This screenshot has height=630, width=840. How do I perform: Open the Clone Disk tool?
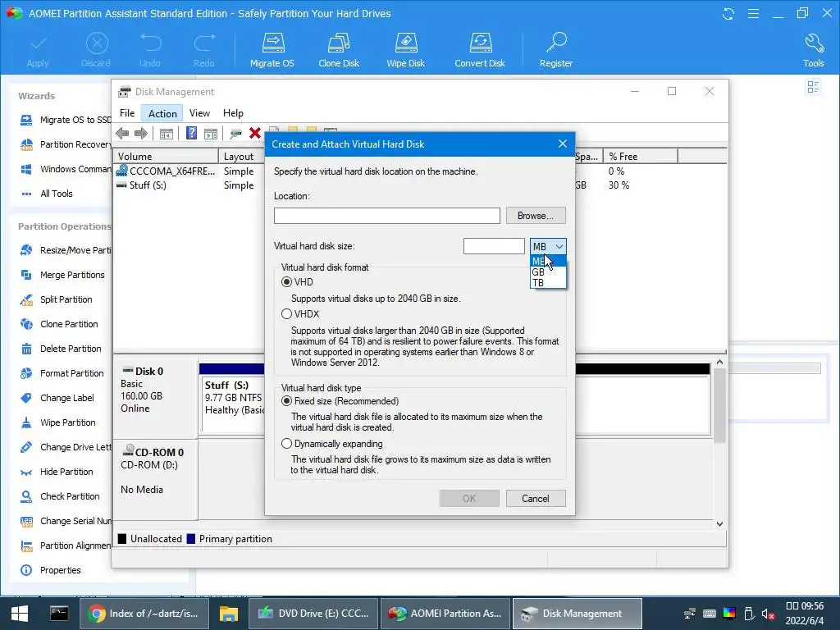point(339,50)
